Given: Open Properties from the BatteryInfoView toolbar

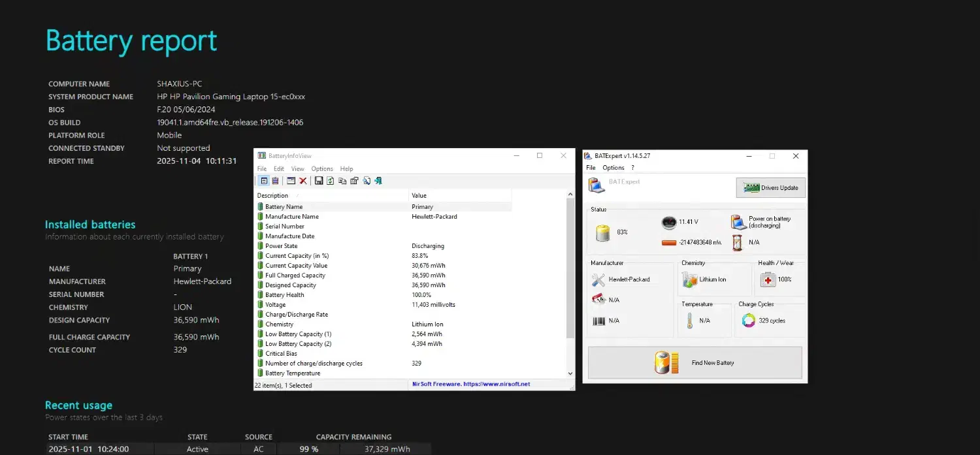Looking at the screenshot, I should click(354, 181).
